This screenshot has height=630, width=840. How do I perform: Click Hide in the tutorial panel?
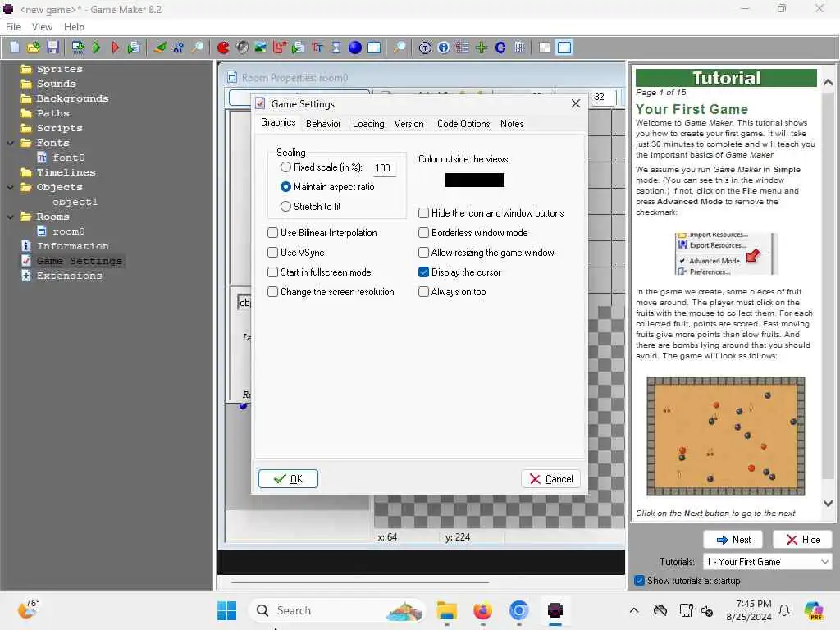[802, 540]
